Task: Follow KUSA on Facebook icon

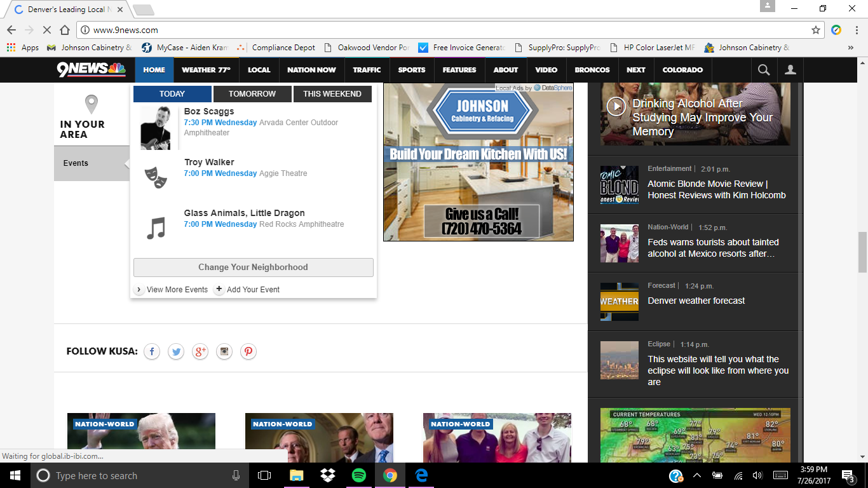Action: [x=152, y=351]
